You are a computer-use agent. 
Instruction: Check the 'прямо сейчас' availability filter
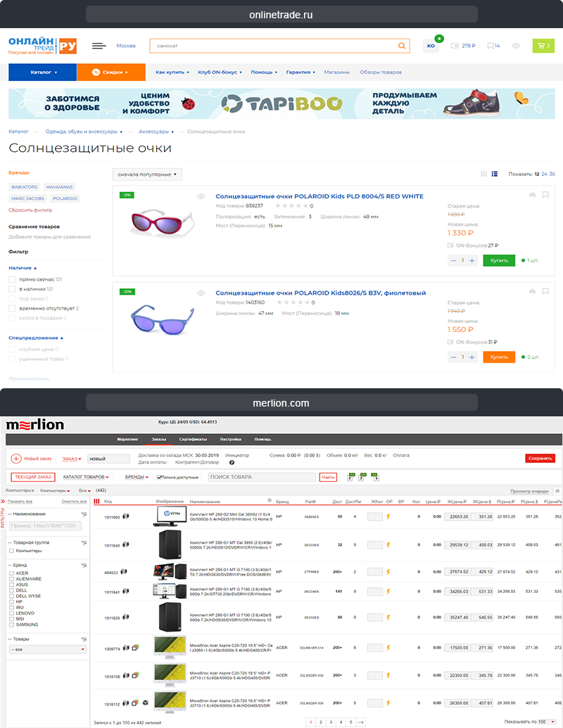(12, 279)
